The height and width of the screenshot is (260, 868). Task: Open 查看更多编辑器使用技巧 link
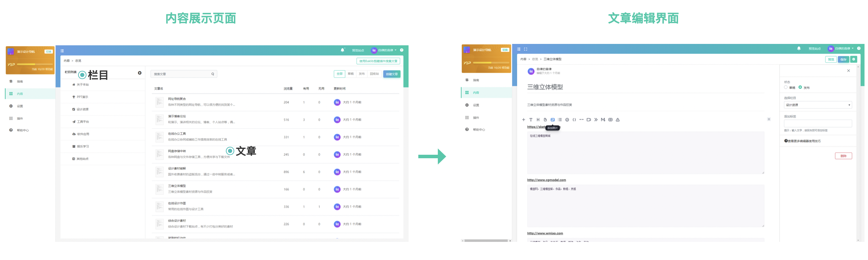point(802,141)
